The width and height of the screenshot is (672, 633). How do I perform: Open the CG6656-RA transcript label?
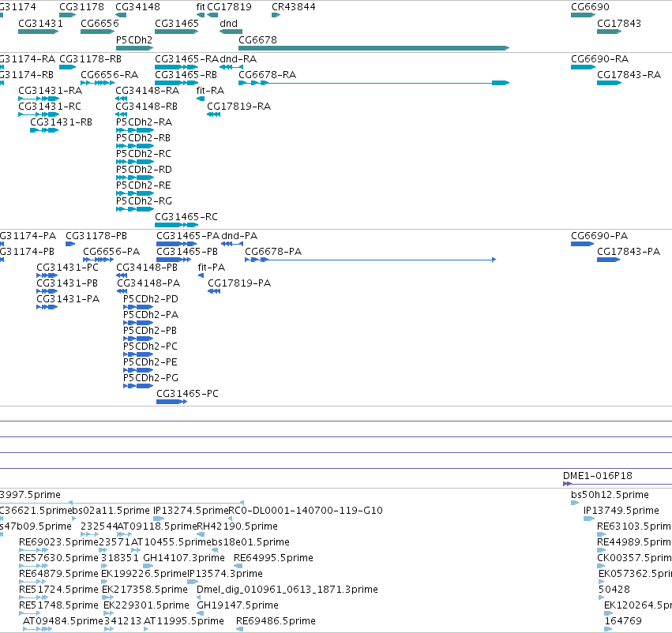tap(109, 75)
